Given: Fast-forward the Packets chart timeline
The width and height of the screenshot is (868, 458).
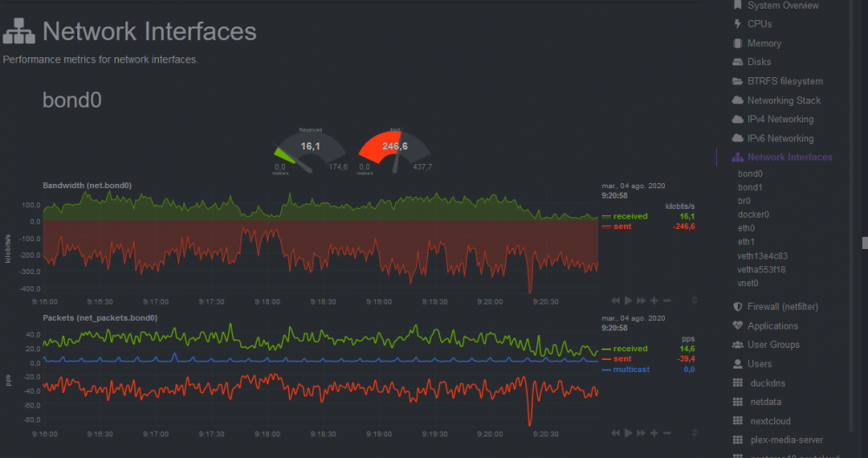Looking at the screenshot, I should tap(641, 433).
